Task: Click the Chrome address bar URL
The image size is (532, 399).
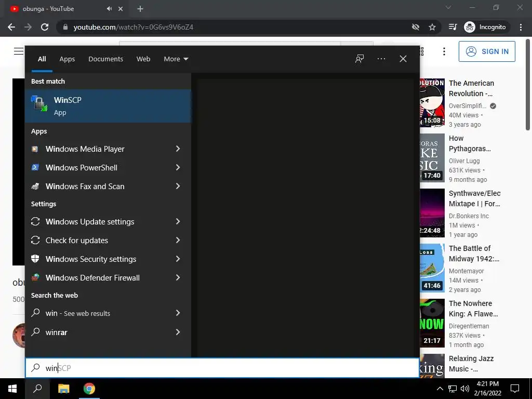Action: pos(133,27)
